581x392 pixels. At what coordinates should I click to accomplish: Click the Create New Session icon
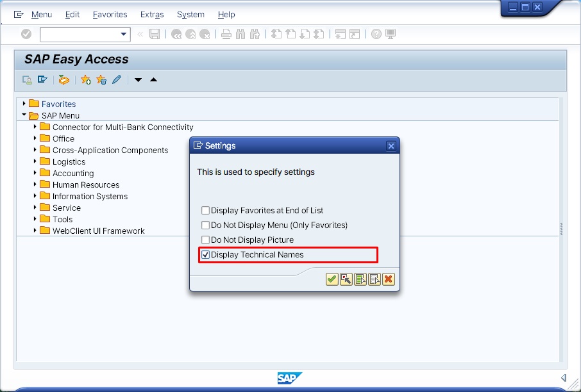[x=340, y=34]
